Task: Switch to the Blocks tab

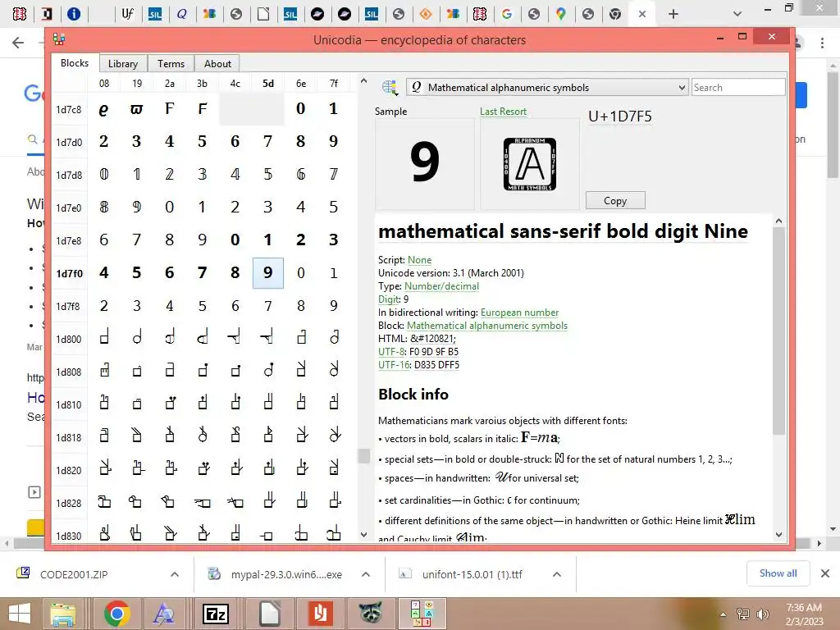Action: pos(75,63)
